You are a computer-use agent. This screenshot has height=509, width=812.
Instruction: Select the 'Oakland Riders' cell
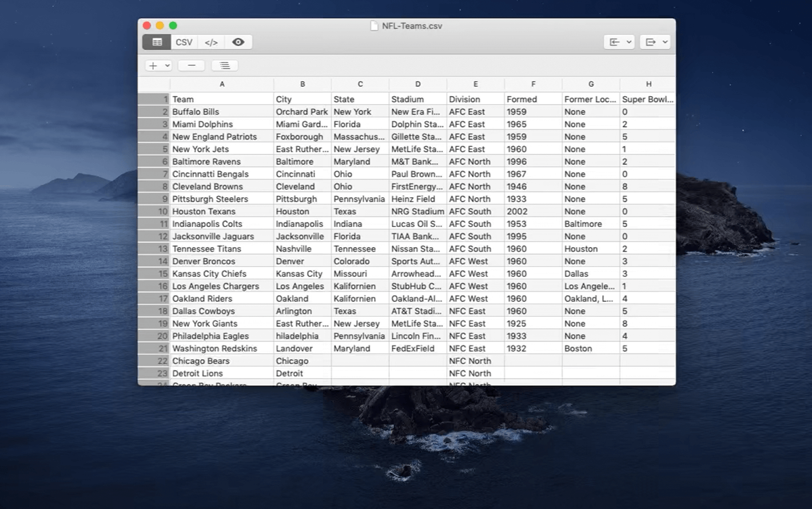(222, 299)
